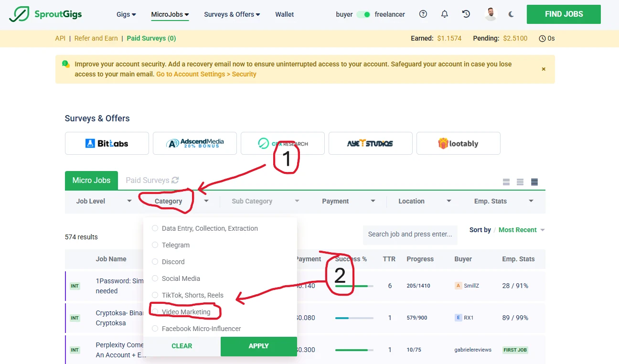Open the history clock icon
619x364 pixels.
466,14
